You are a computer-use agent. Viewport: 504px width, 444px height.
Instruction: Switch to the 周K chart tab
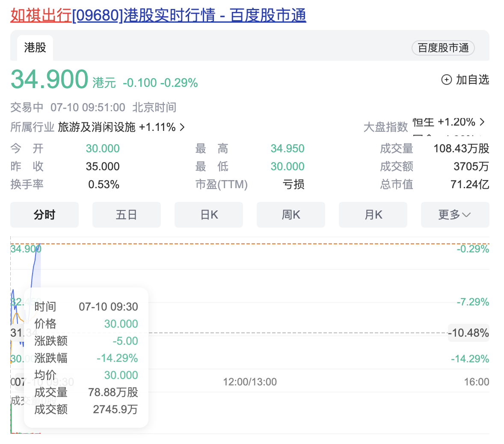tap(291, 215)
